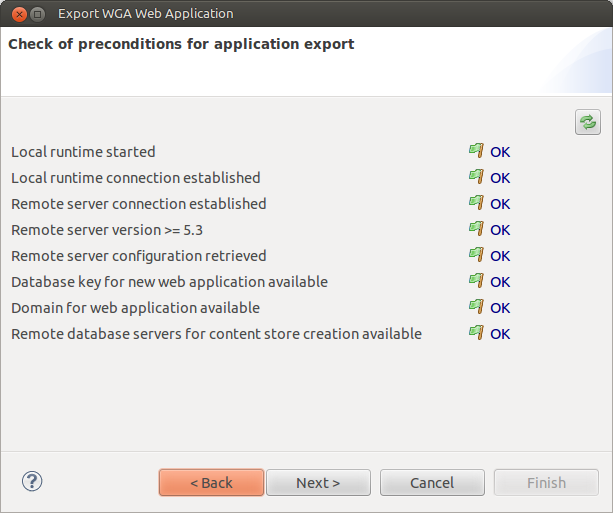Screen dimensions: 613x513
Task: Click flag icon for Remote server connection established
Action: [476, 203]
